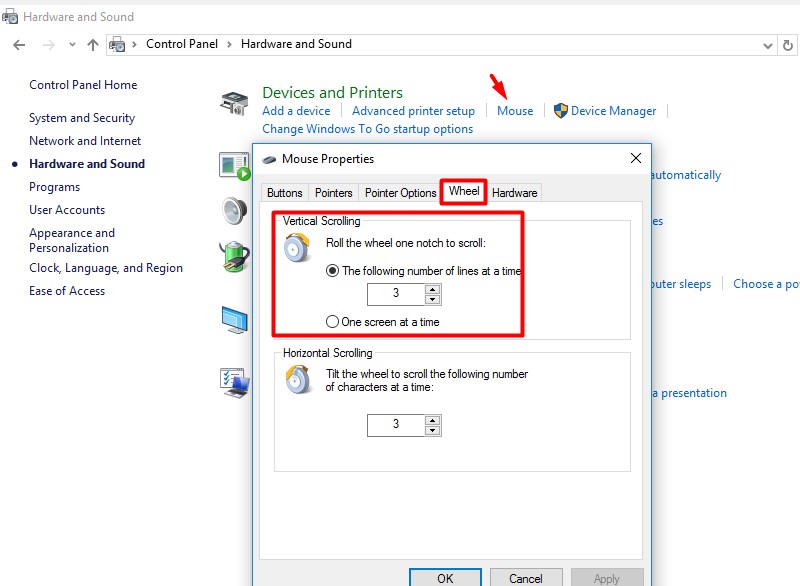The image size is (800, 586).
Task: Open Network and Internet category
Action: (x=85, y=141)
